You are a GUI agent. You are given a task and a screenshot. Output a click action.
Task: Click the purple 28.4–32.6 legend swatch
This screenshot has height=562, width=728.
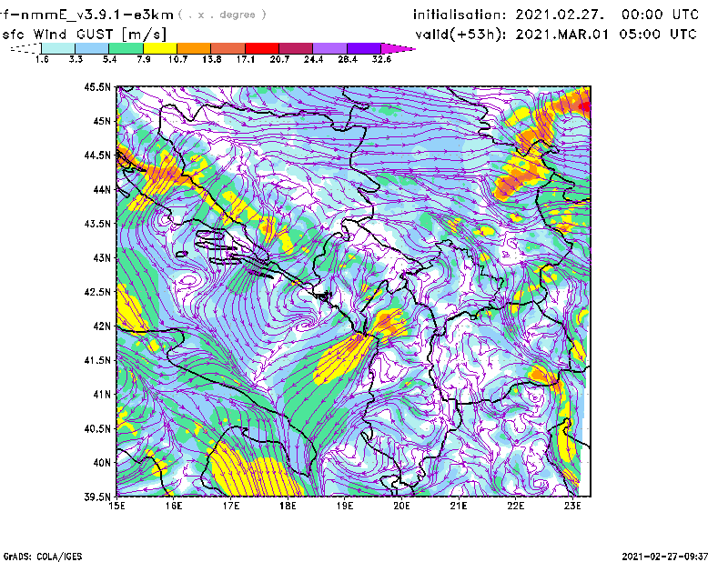(x=364, y=48)
